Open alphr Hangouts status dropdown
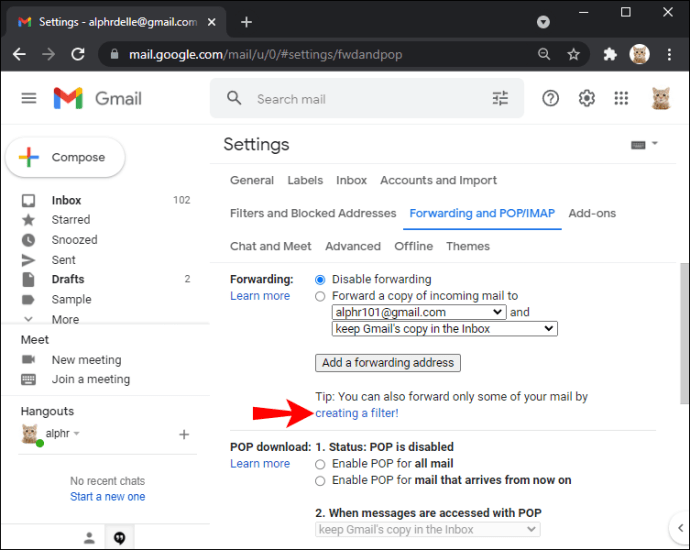690x550 pixels. [x=77, y=434]
